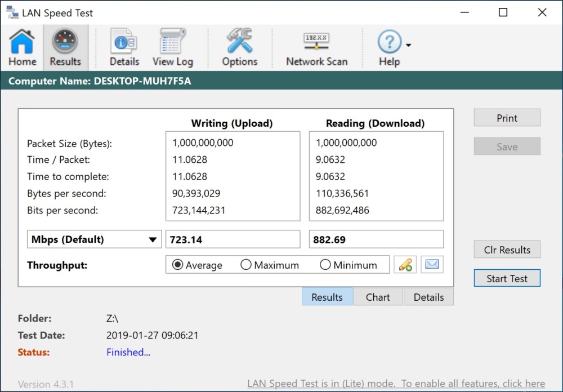The height and width of the screenshot is (392, 563).
Task: Click the Start Test button
Action: [507, 278]
